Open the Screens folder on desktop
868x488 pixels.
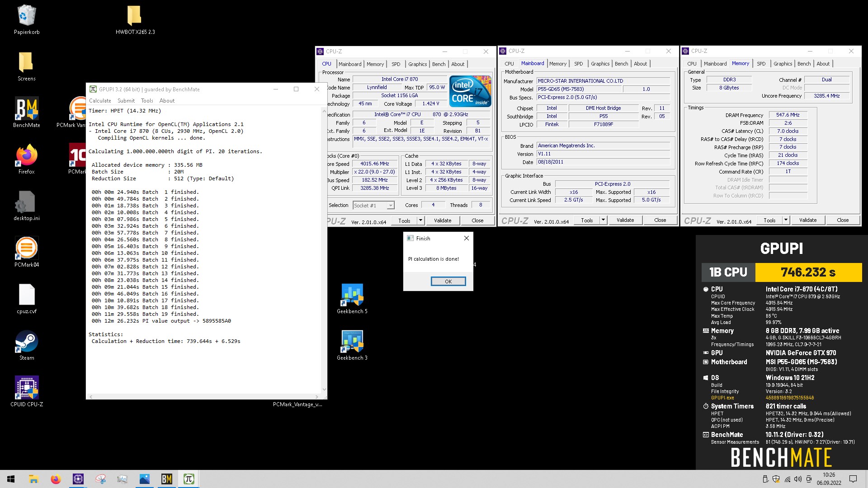point(27,66)
